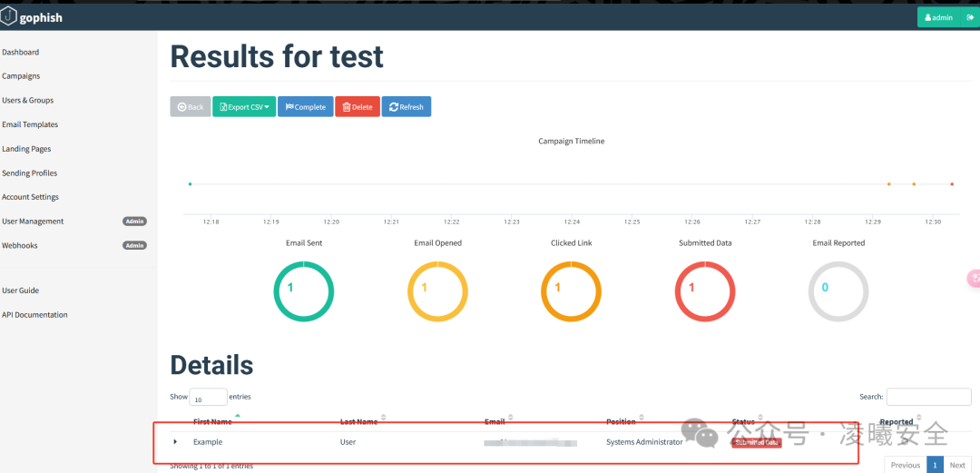980x473 pixels.
Task: Click the logout icon next to admin
Action: click(x=970, y=17)
